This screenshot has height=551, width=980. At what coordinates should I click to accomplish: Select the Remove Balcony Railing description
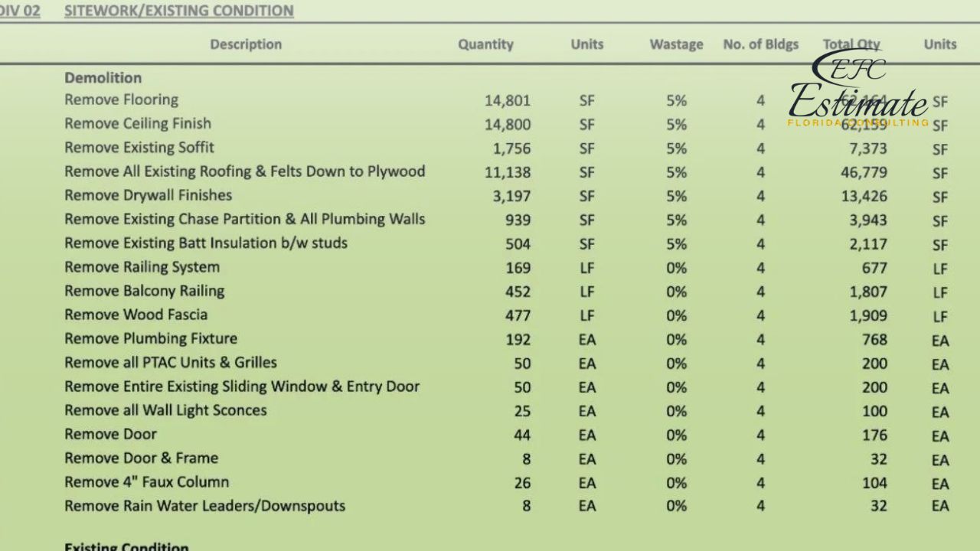pyautogui.click(x=144, y=291)
